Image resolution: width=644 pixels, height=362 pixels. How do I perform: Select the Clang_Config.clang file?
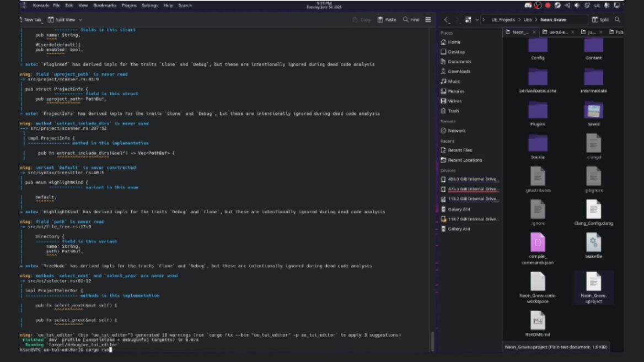[593, 213]
